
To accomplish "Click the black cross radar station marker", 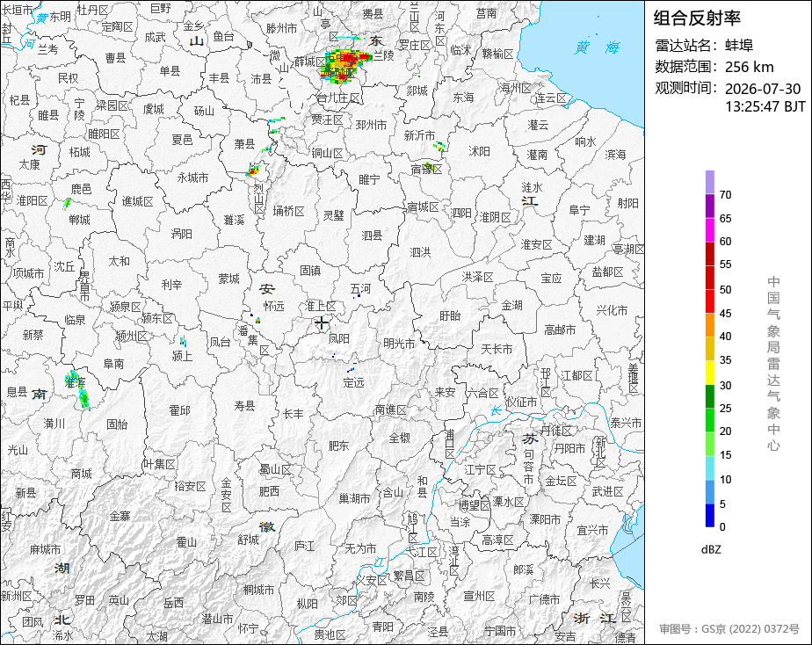I will tap(322, 323).
